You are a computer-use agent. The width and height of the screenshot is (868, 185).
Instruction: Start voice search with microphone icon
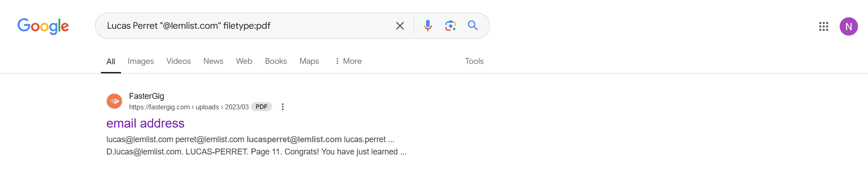click(428, 26)
